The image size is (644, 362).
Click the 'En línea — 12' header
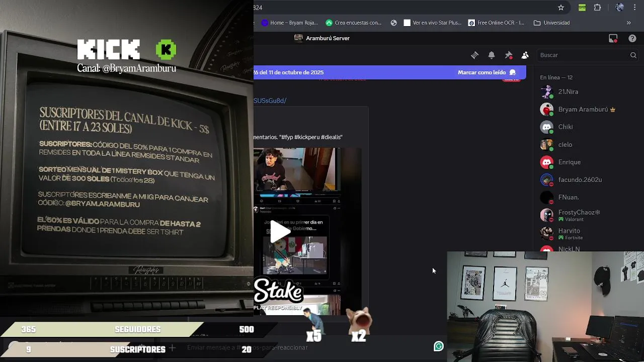tap(556, 77)
